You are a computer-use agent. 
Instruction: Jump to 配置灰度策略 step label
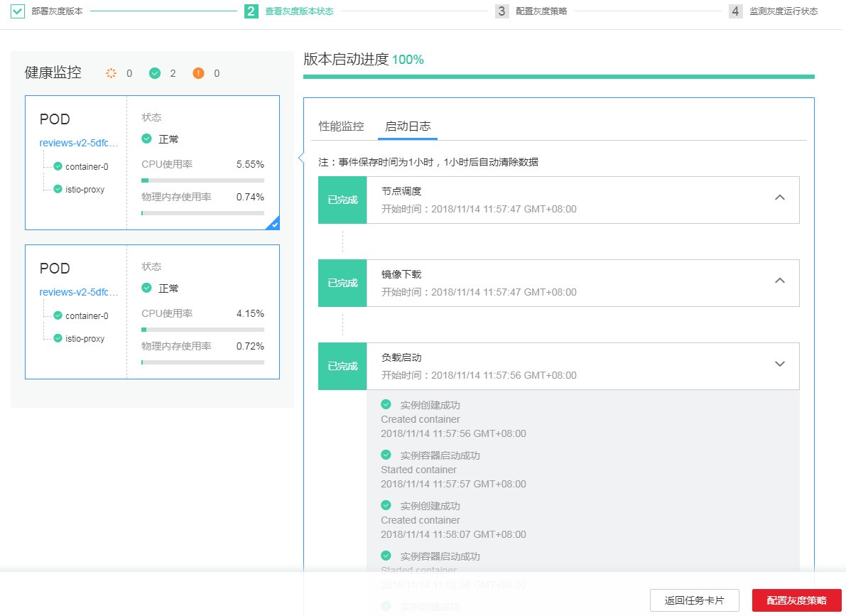tap(541, 11)
